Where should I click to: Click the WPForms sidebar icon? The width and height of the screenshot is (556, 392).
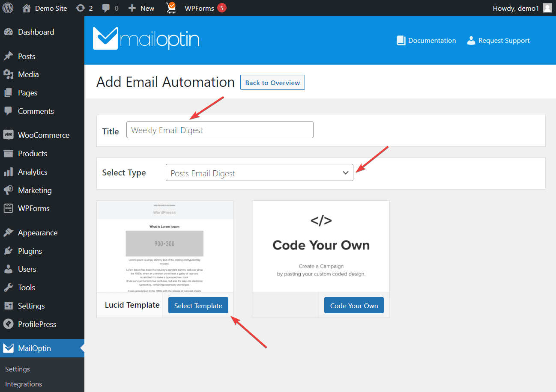[x=8, y=208]
